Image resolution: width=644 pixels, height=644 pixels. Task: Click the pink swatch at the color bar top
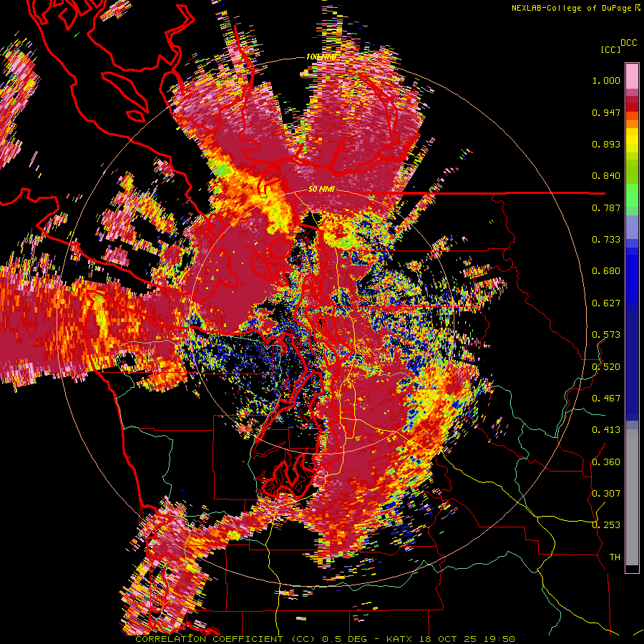[x=632, y=77]
